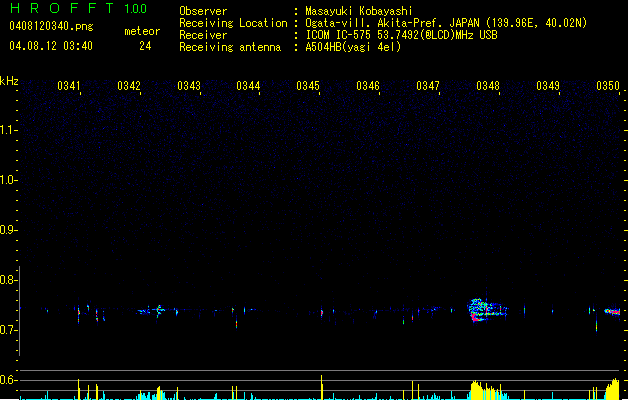The height and width of the screenshot is (400, 629).
Task: Click the Receiver label
Action: [203, 35]
